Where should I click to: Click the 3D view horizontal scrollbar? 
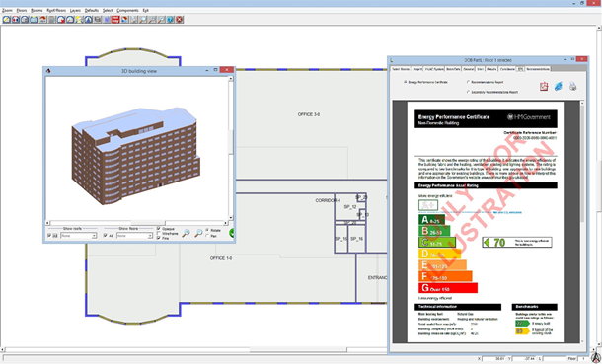coord(138,223)
